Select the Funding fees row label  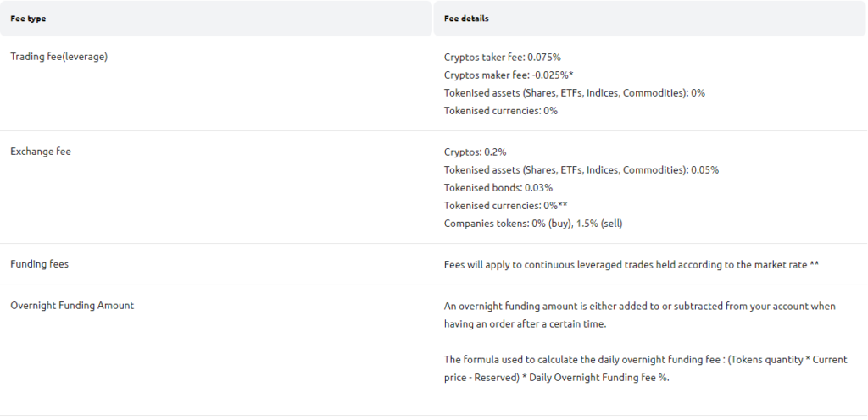coord(39,264)
